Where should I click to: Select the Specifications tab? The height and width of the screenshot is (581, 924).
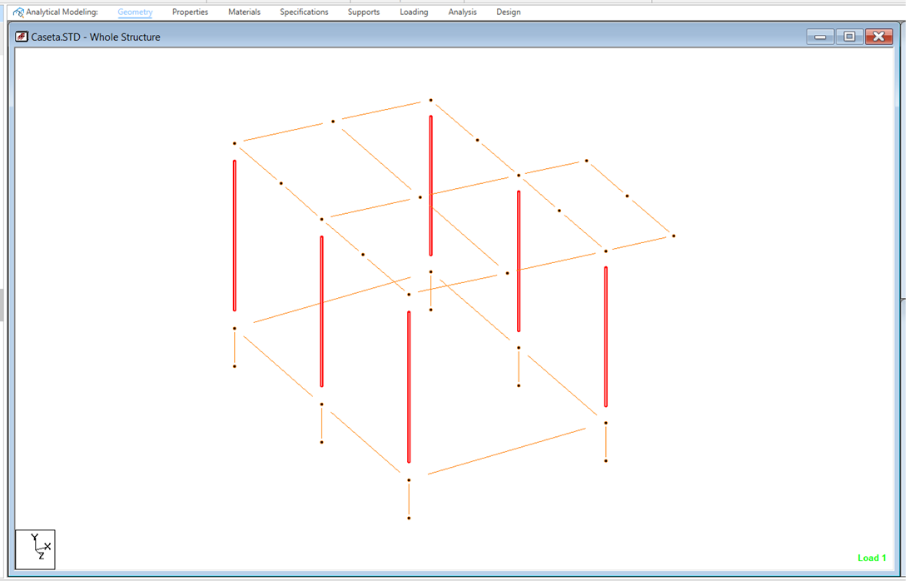pyautogui.click(x=304, y=12)
